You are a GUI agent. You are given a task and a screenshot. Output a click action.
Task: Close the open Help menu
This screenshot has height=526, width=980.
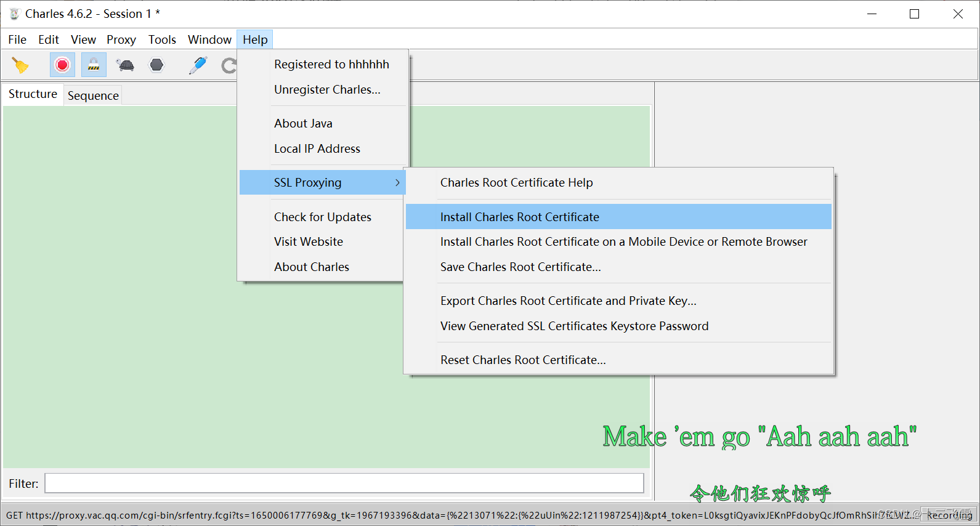pos(255,39)
